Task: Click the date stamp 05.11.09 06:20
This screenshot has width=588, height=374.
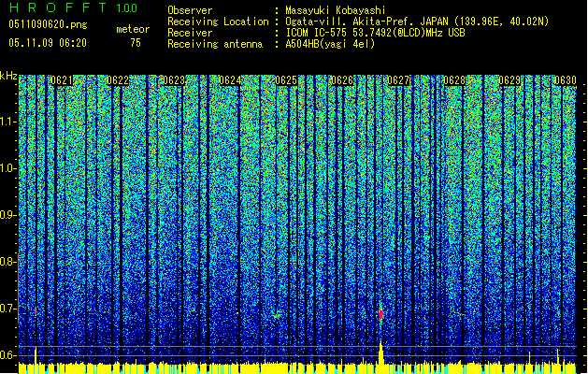Action: pos(48,43)
